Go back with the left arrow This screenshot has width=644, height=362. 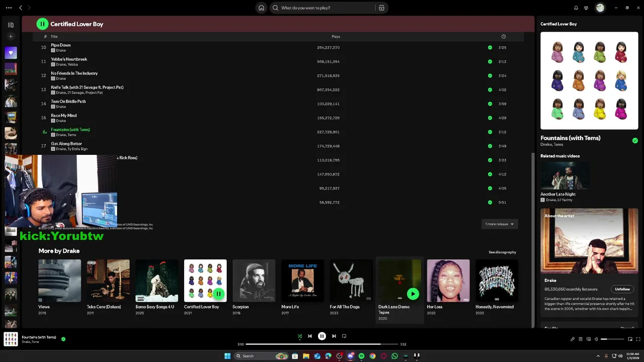[x=21, y=8]
